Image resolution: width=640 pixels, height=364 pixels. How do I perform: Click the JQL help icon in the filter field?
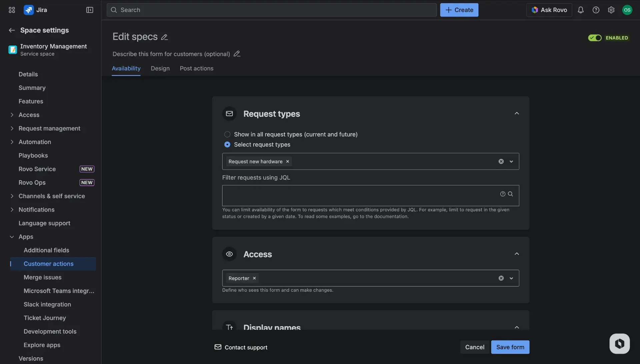click(x=502, y=194)
